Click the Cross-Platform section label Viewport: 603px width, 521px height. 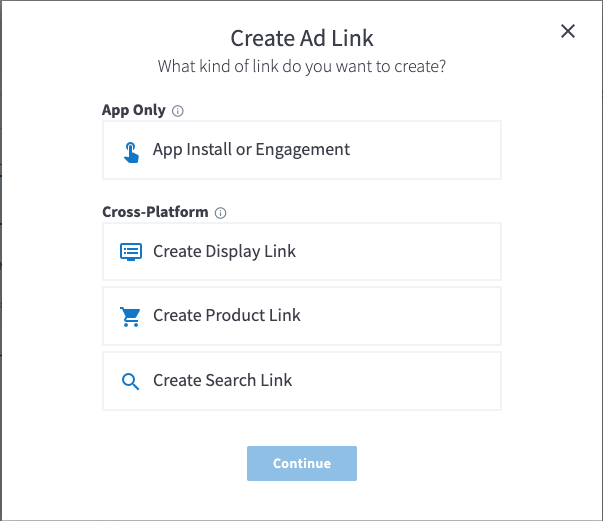click(x=155, y=212)
